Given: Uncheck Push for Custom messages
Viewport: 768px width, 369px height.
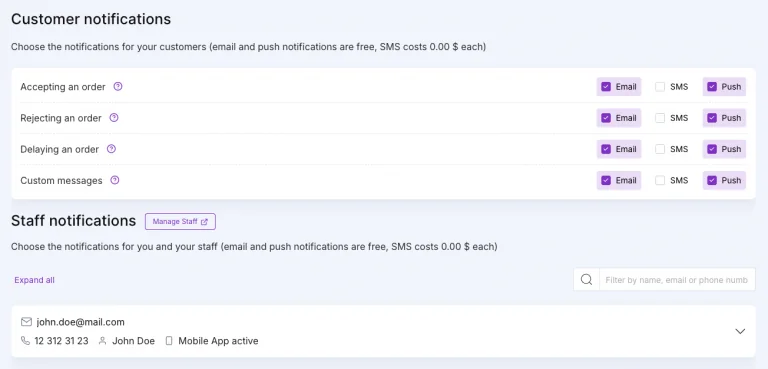Looking at the screenshot, I should (x=712, y=180).
